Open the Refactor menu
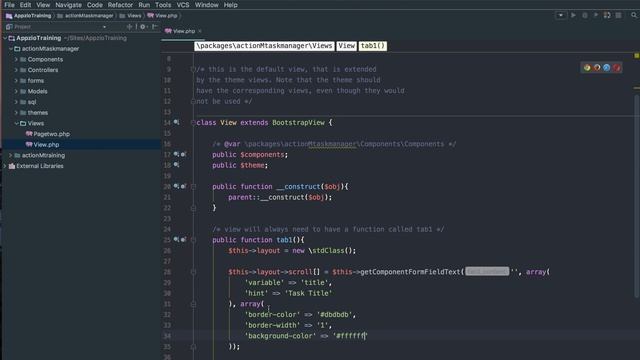The height and width of the screenshot is (360, 640). pos(120,5)
